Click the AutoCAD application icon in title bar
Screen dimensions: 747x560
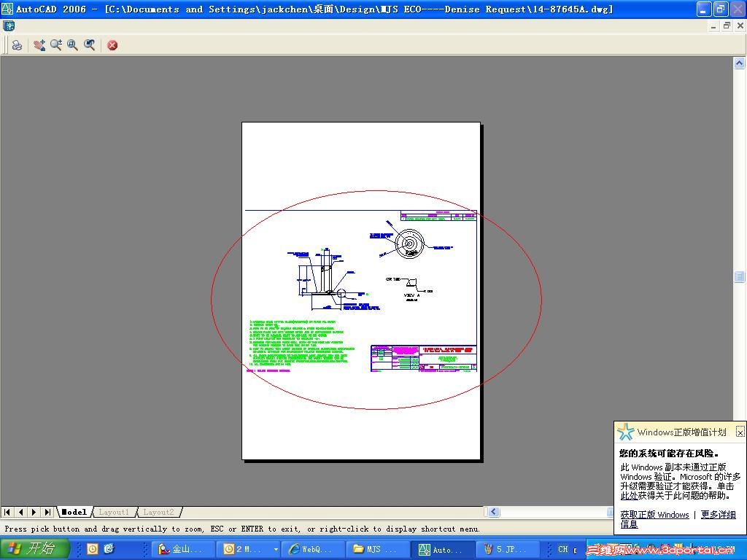click(7, 9)
